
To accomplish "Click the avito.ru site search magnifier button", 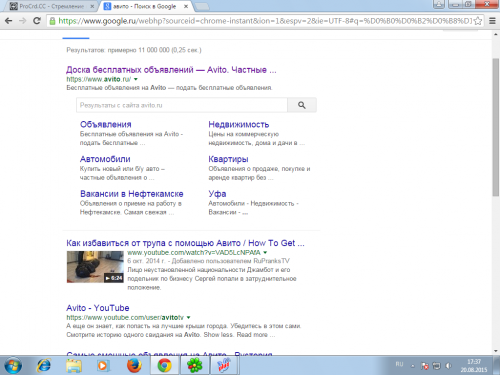I will coord(302,105).
